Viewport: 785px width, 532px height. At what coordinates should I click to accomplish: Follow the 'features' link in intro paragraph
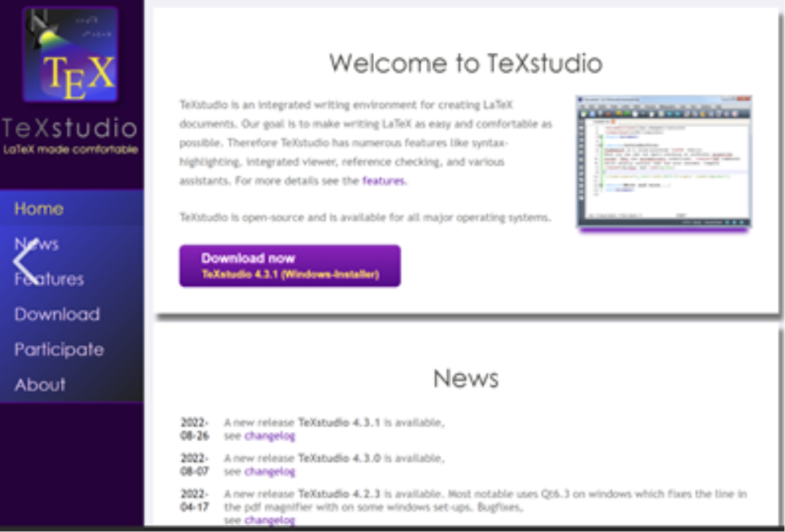click(383, 181)
